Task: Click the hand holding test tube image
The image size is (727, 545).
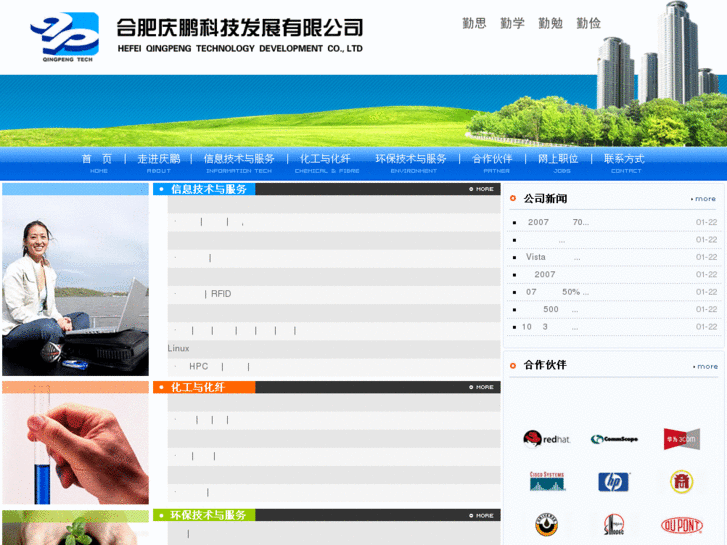Action: 76,443
